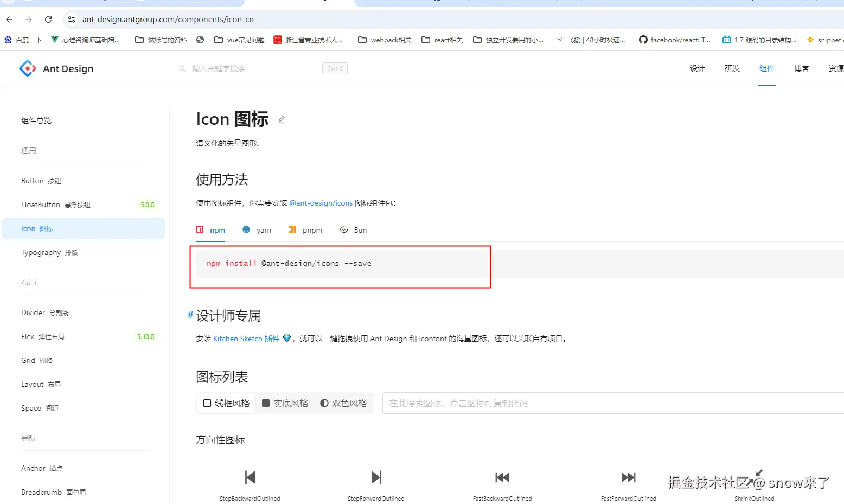Screen dimensions: 844x504
Task: Open Button 按钮 in sidebar
Action: click(x=84, y=181)
